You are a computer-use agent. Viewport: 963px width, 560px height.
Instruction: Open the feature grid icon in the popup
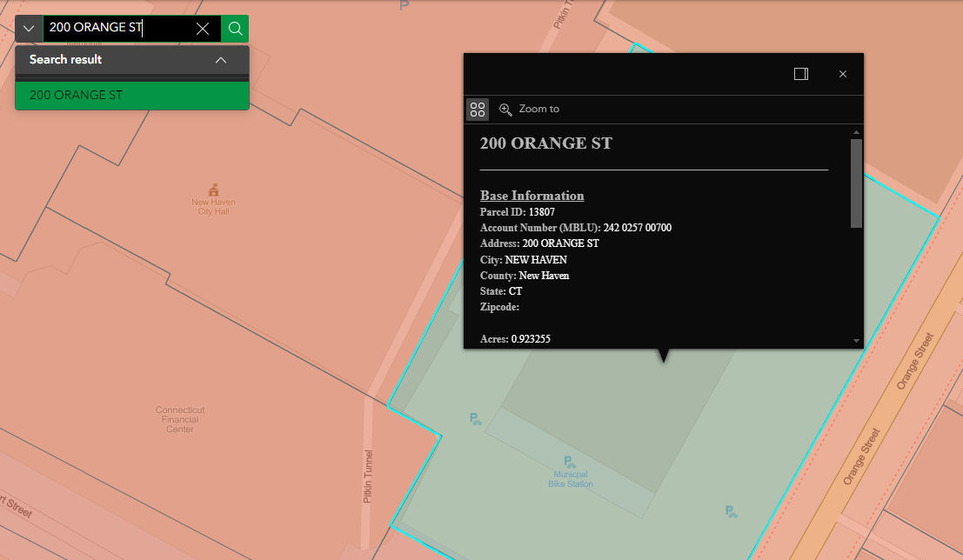pyautogui.click(x=477, y=109)
